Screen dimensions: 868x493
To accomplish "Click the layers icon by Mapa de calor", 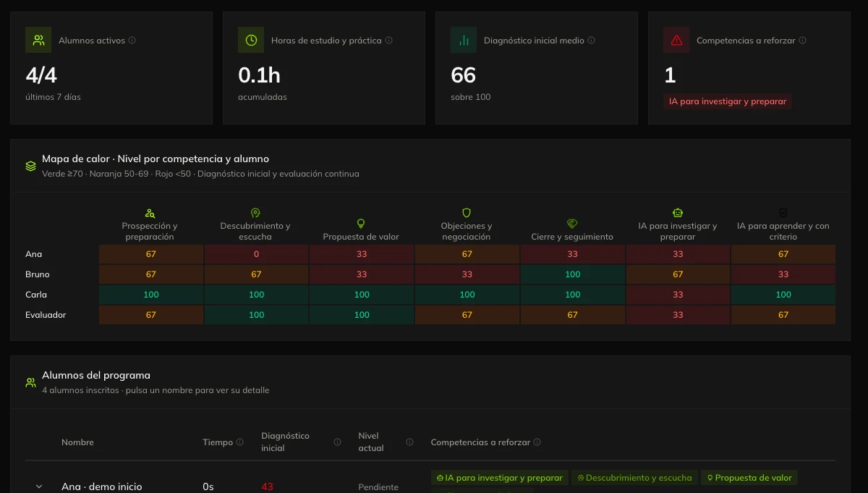I will pyautogui.click(x=30, y=166).
